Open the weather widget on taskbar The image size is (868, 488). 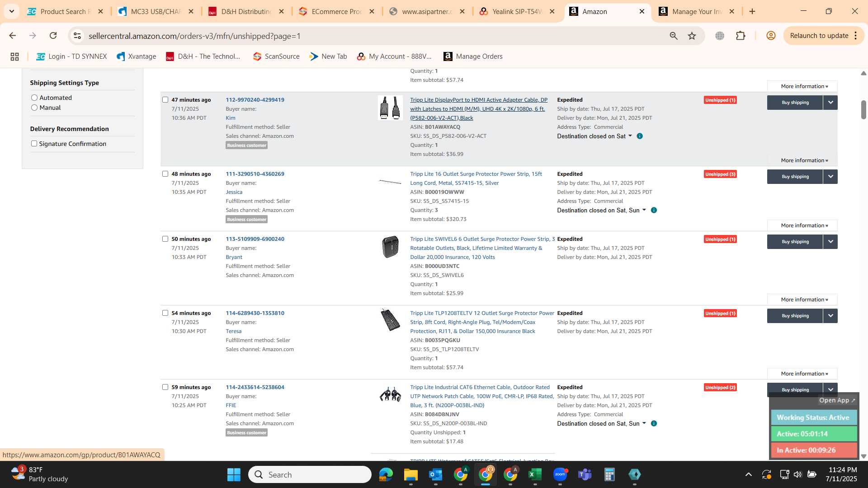coord(40,474)
